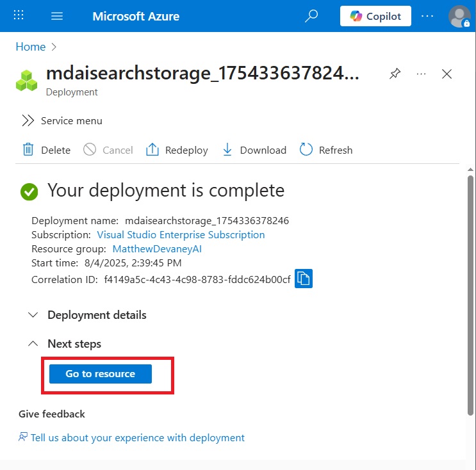Click the green success checkmark icon
The width and height of the screenshot is (476, 470).
(x=29, y=191)
